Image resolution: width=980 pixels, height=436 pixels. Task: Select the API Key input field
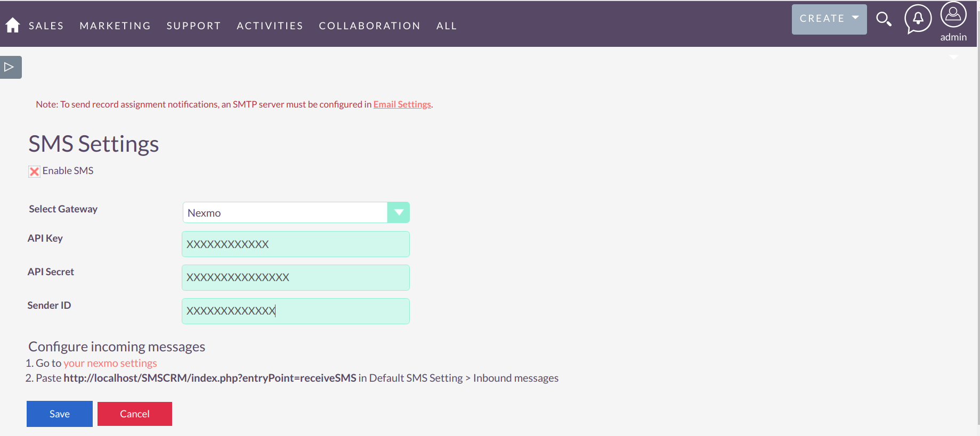point(295,244)
